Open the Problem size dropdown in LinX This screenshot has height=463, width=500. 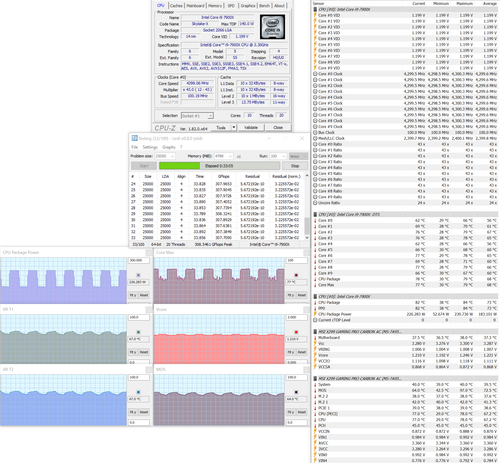pyautogui.click(x=172, y=156)
